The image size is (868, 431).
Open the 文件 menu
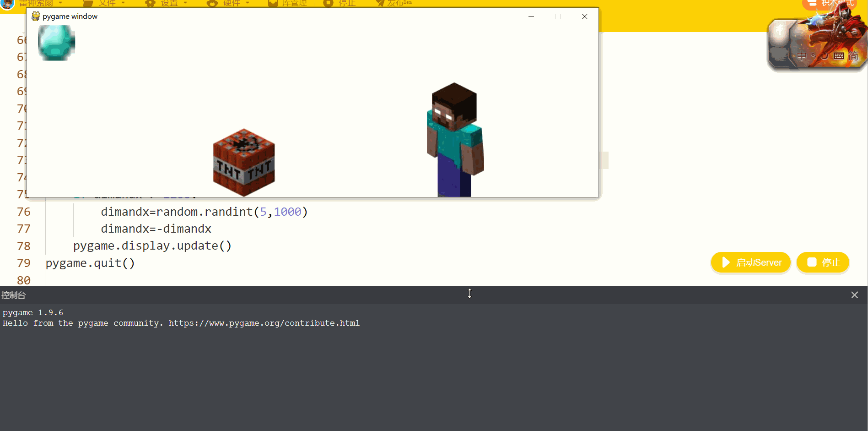(x=104, y=3)
